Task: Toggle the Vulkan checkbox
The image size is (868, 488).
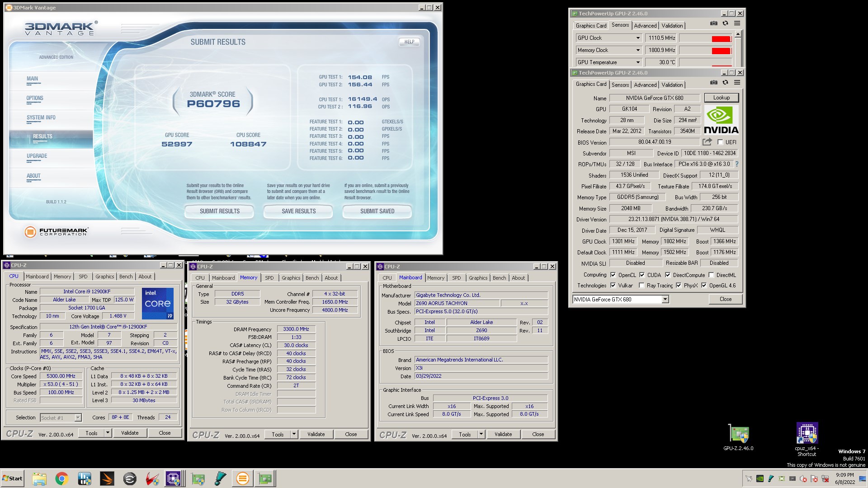Action: 613,285
